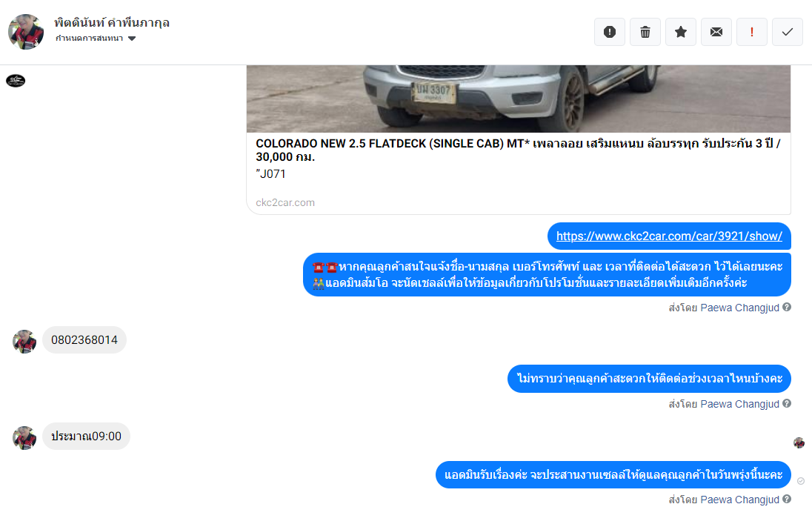Select the ประมาณ09:00 message bubble
The image size is (812, 524).
coord(86,437)
